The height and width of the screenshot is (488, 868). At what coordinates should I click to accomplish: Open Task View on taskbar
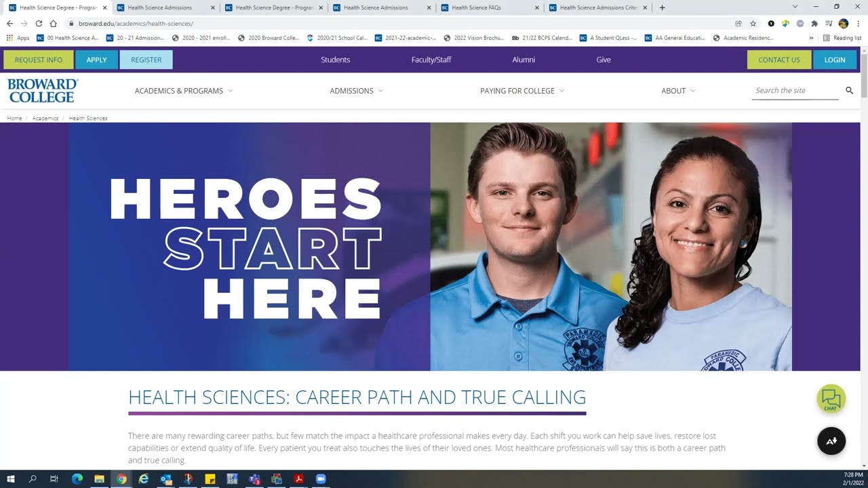pos(54,479)
